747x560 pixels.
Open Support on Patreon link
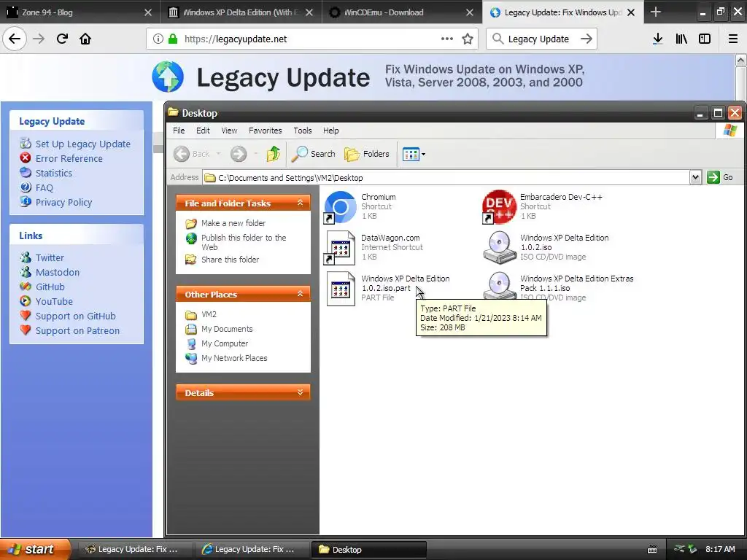coord(77,330)
